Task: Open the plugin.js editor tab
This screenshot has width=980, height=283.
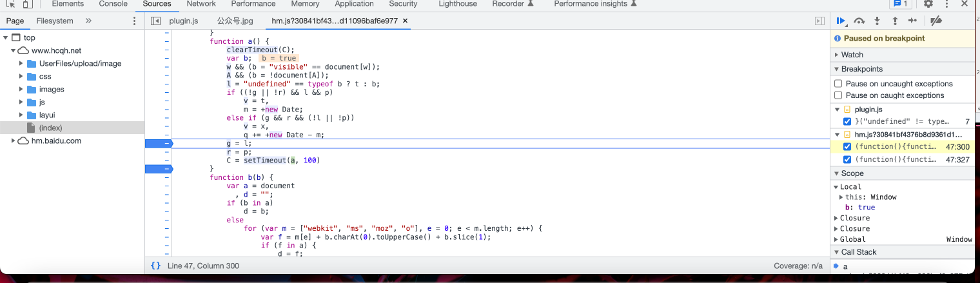Action: [184, 21]
